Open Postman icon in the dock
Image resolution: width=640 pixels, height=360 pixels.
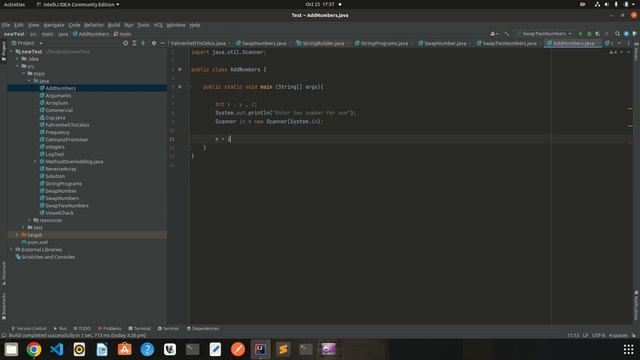(x=238, y=349)
